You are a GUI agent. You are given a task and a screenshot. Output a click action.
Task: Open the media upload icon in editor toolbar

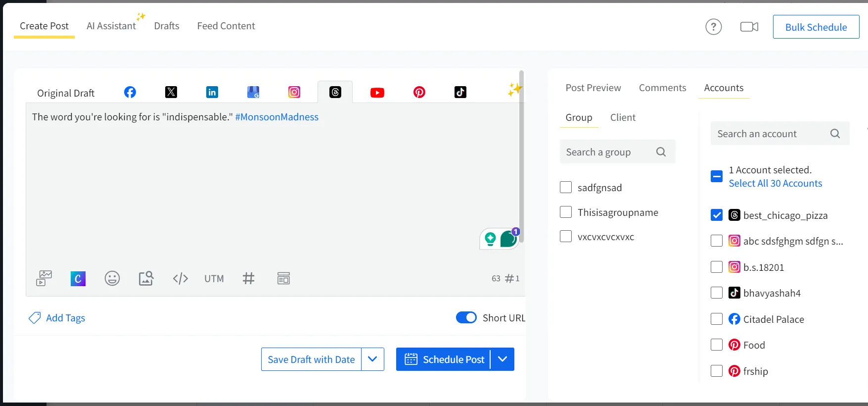click(x=44, y=278)
